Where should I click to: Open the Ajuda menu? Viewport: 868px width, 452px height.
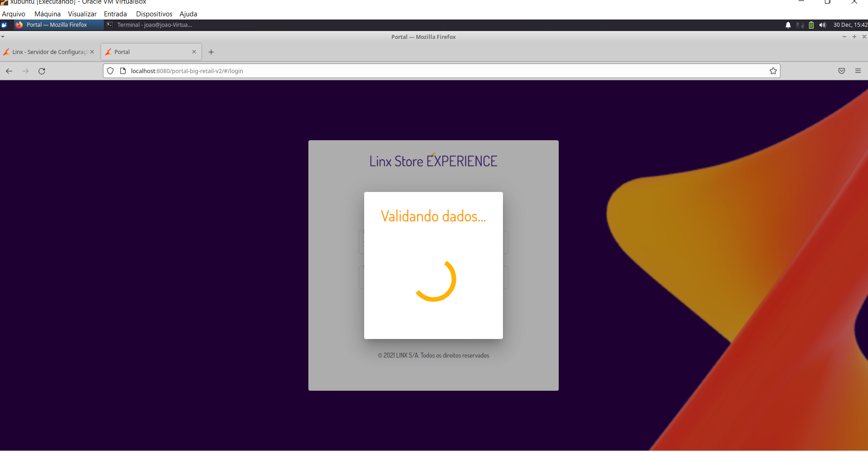(188, 14)
